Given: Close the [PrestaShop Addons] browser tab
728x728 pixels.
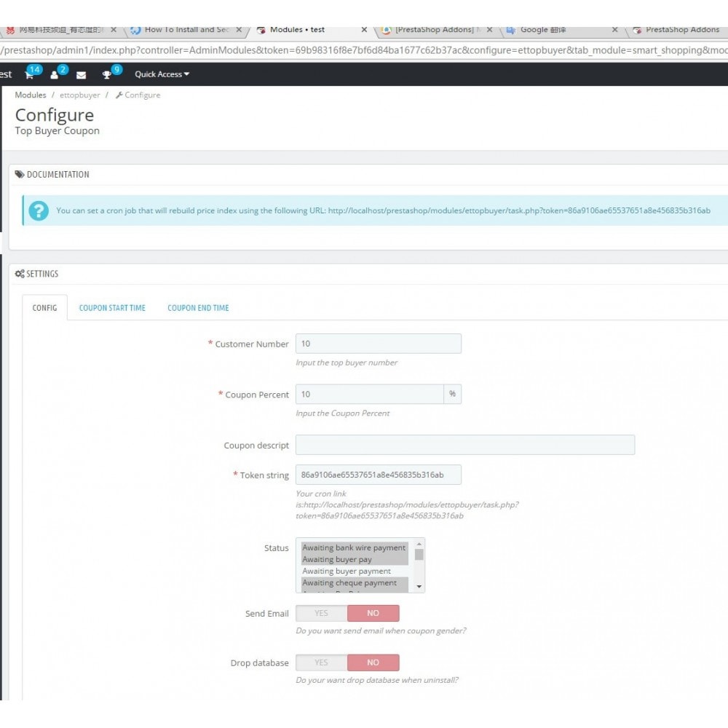Looking at the screenshot, I should pos(489,30).
